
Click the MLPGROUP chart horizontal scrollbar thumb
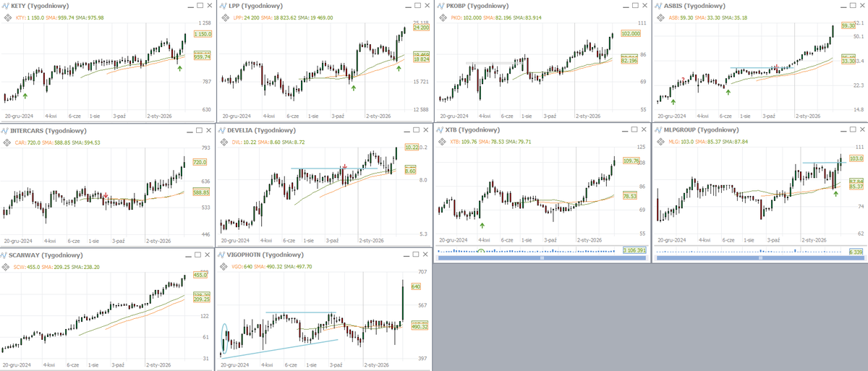click(759, 257)
